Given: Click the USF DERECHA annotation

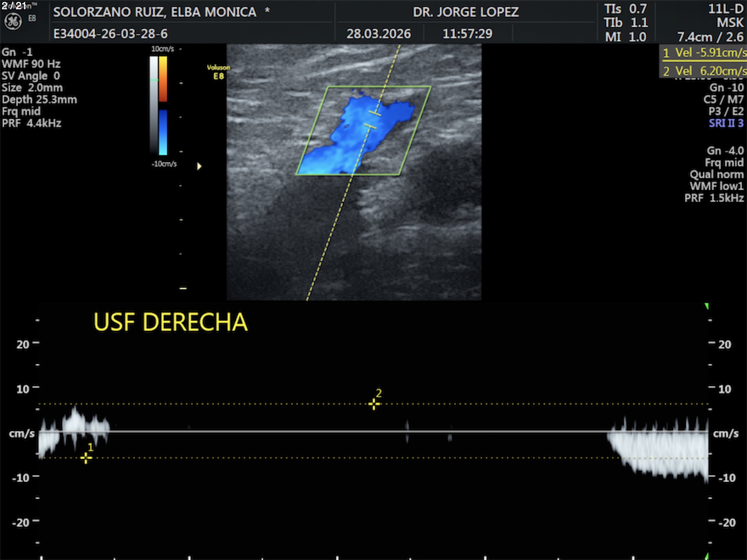Looking at the screenshot, I should tap(170, 322).
